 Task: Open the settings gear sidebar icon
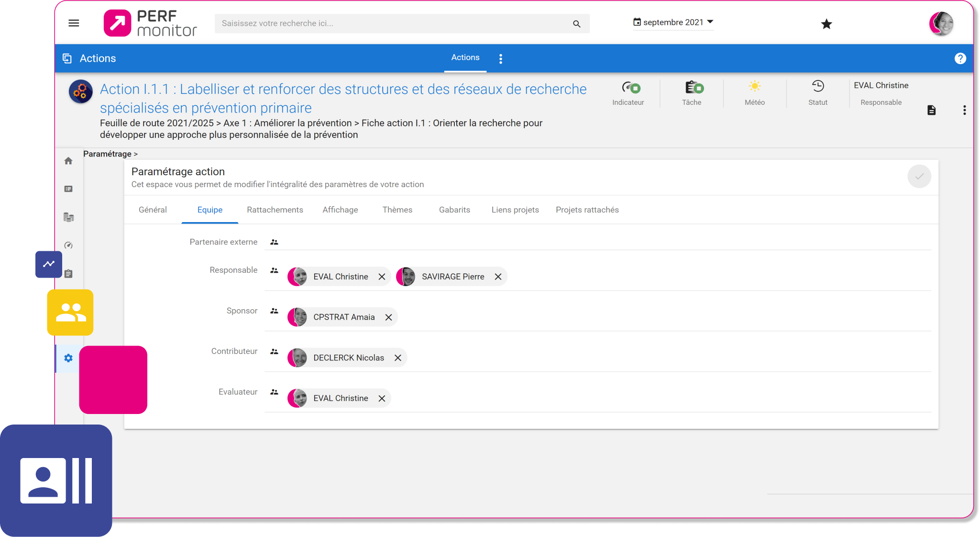pos(68,358)
